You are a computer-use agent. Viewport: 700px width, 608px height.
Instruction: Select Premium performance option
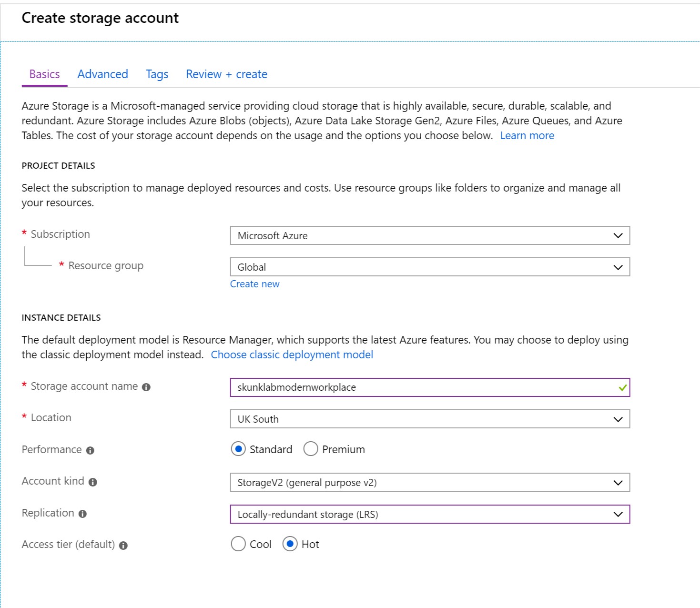point(311,449)
